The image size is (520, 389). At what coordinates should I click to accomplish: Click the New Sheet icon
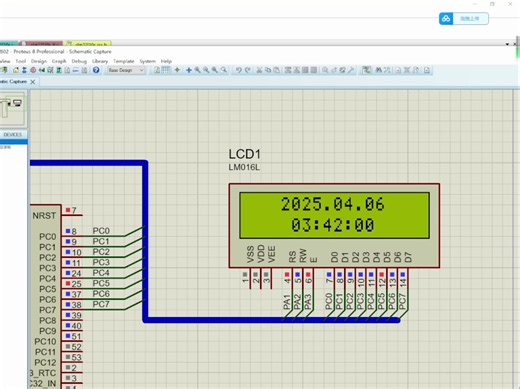tap(398, 70)
